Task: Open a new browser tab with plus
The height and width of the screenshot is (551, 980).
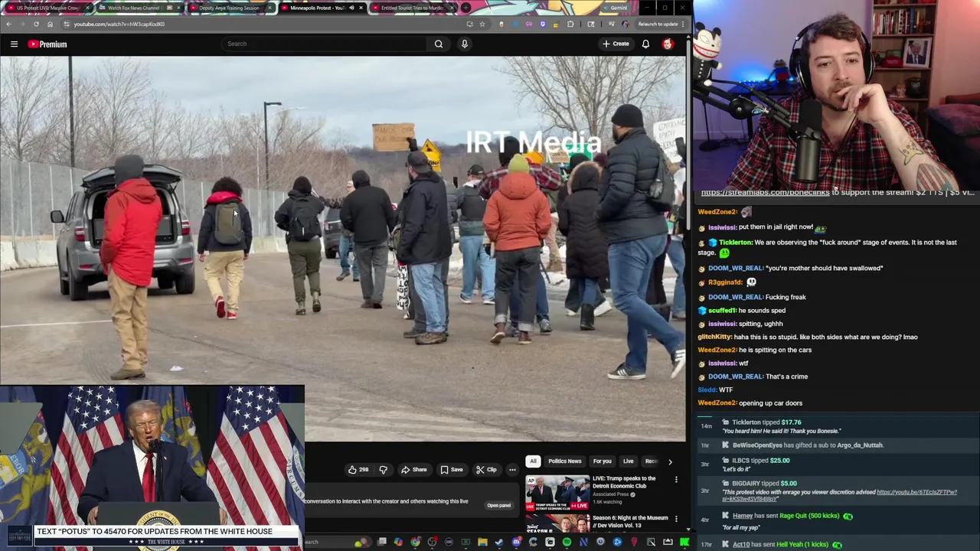Action: point(465,8)
